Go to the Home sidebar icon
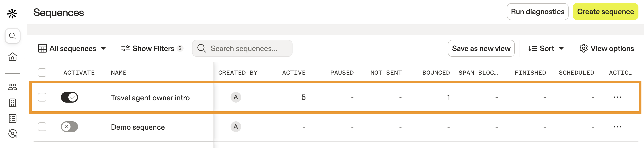644x148 pixels. [13, 57]
